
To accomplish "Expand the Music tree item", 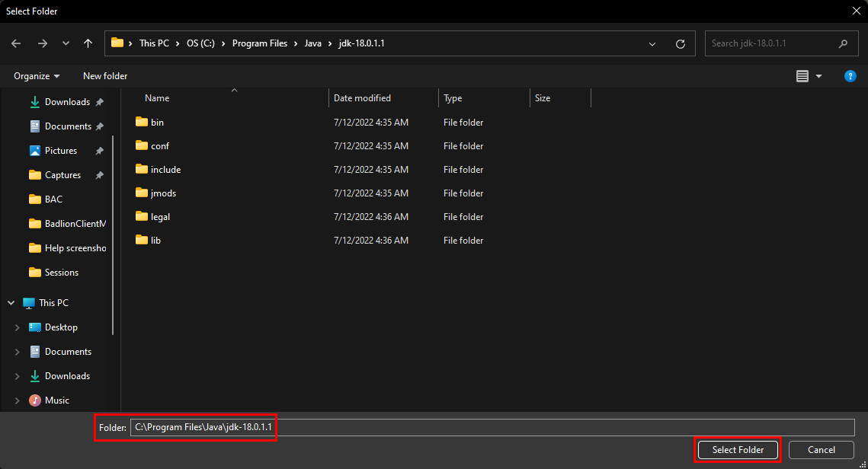I will point(17,400).
